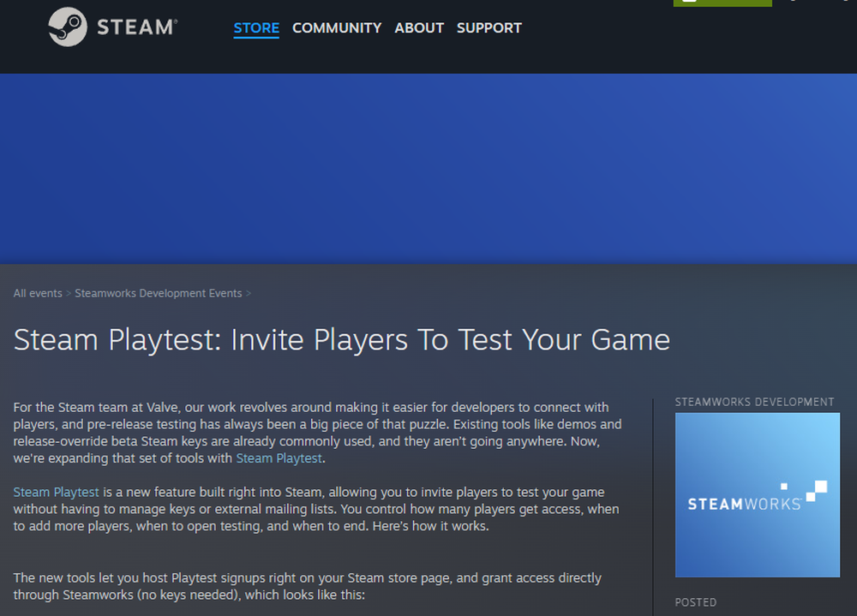Click the chevron after Steamworks Development Events
This screenshot has width=857, height=616.
click(249, 294)
